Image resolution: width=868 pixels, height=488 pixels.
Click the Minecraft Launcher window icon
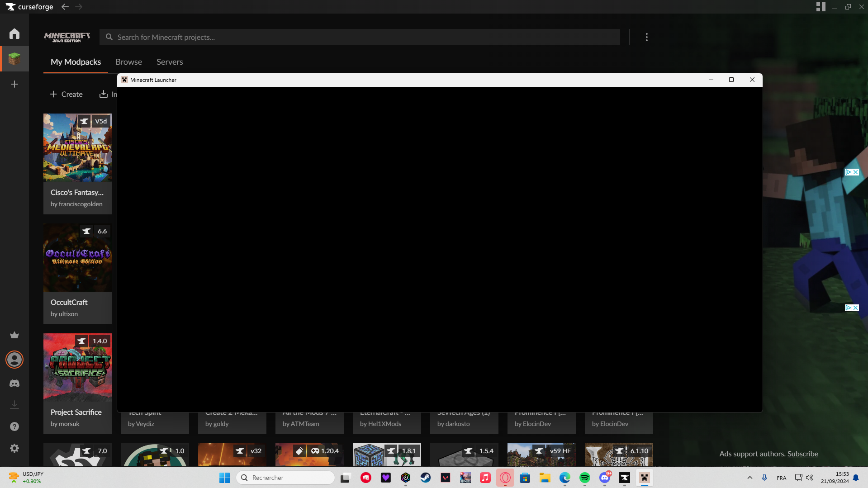pyautogui.click(x=124, y=80)
